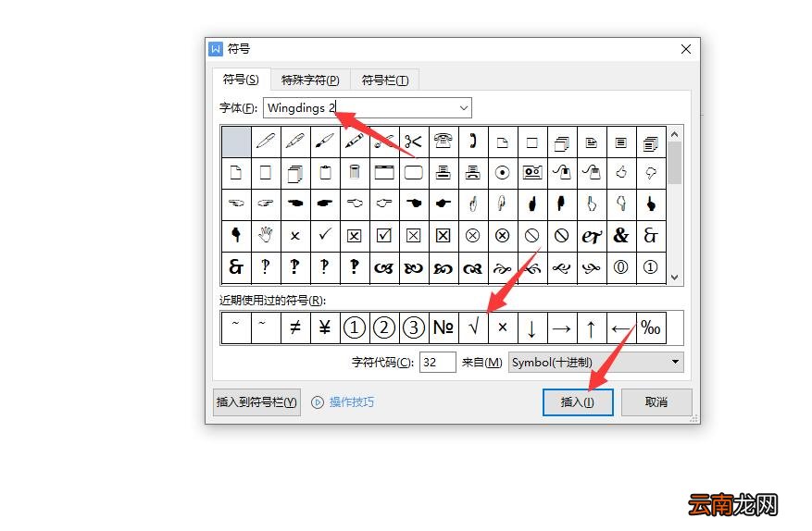
Task: Insert recent symbol ≠
Action: coord(295,327)
